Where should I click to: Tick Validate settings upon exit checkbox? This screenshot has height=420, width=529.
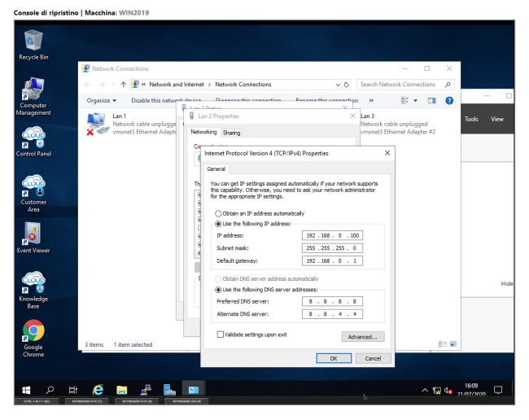pyautogui.click(x=221, y=335)
